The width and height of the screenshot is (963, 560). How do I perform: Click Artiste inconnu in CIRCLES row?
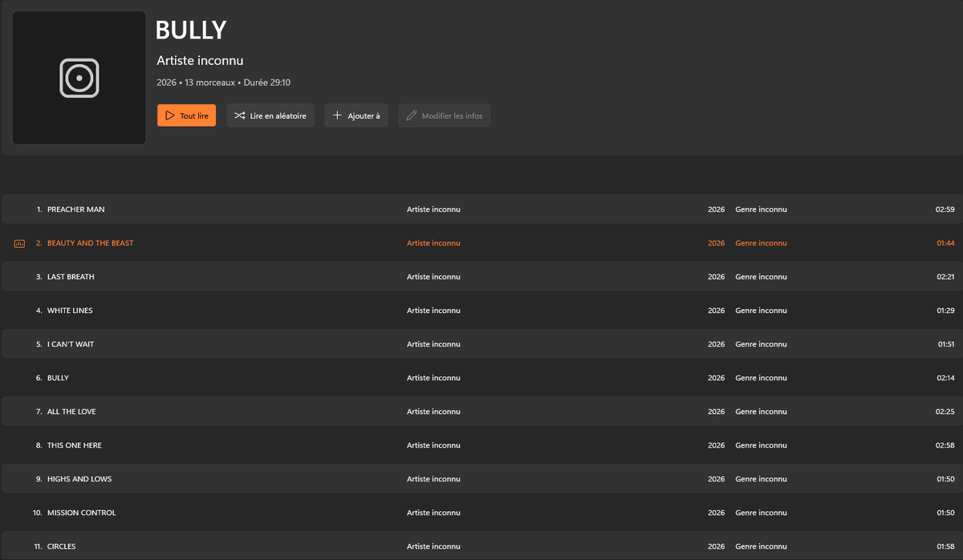433,546
